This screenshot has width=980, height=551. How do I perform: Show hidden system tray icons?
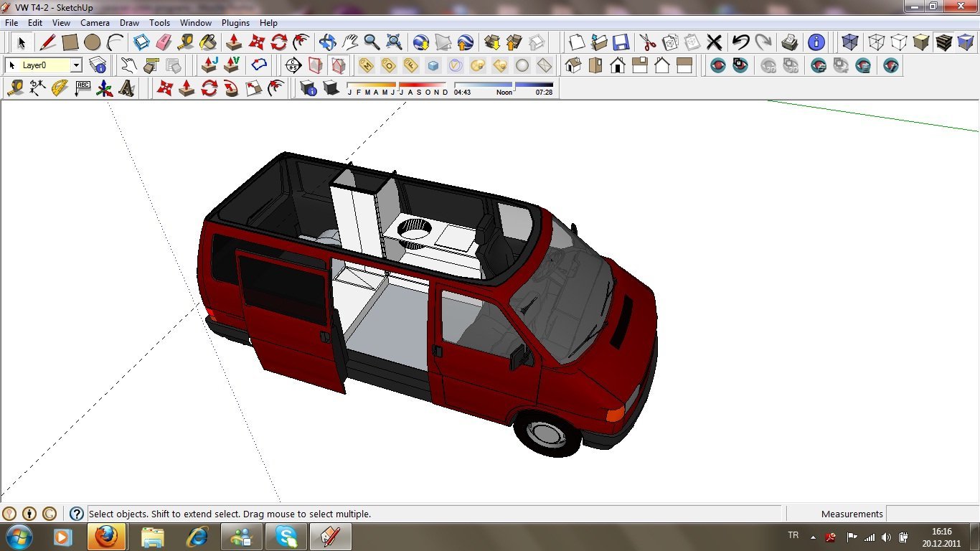813,537
